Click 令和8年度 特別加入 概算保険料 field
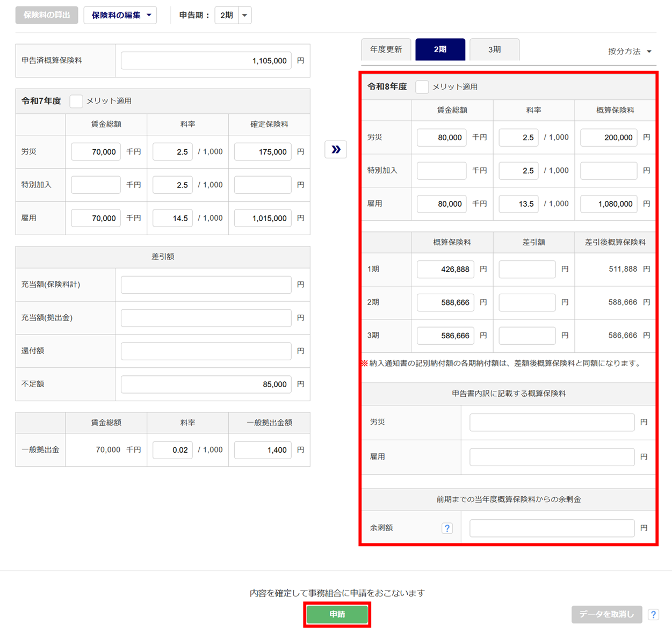This screenshot has width=672, height=639. coord(609,171)
